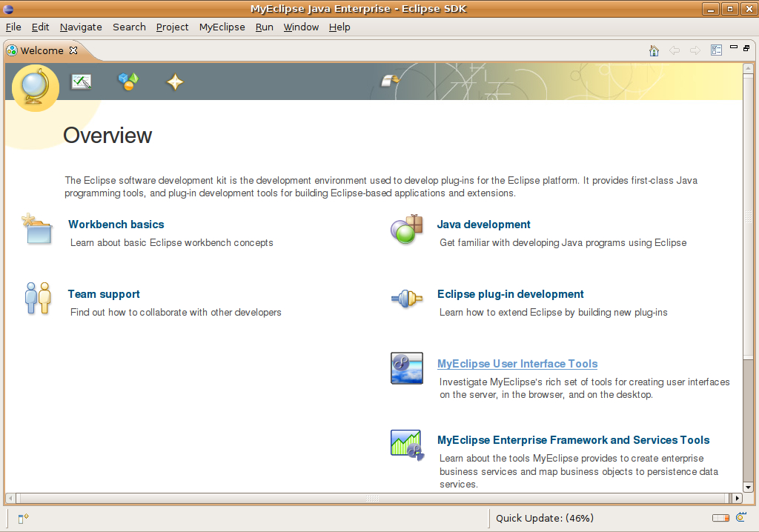
Task: Click the Overview globe icon
Action: click(x=36, y=87)
